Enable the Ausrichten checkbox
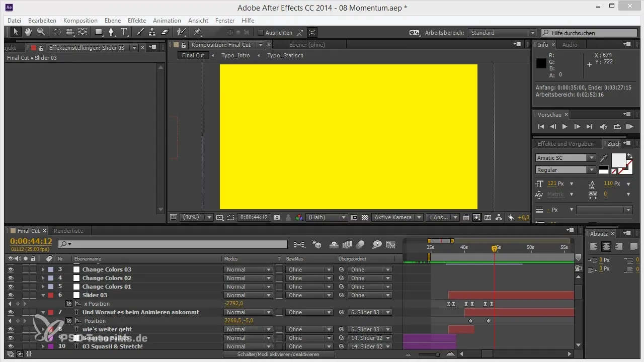 [261, 33]
